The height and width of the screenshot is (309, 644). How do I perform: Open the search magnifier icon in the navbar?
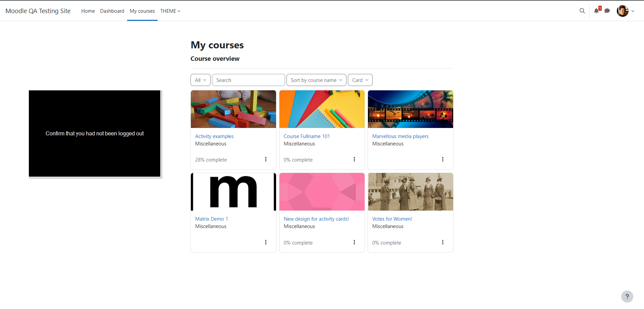tap(582, 11)
